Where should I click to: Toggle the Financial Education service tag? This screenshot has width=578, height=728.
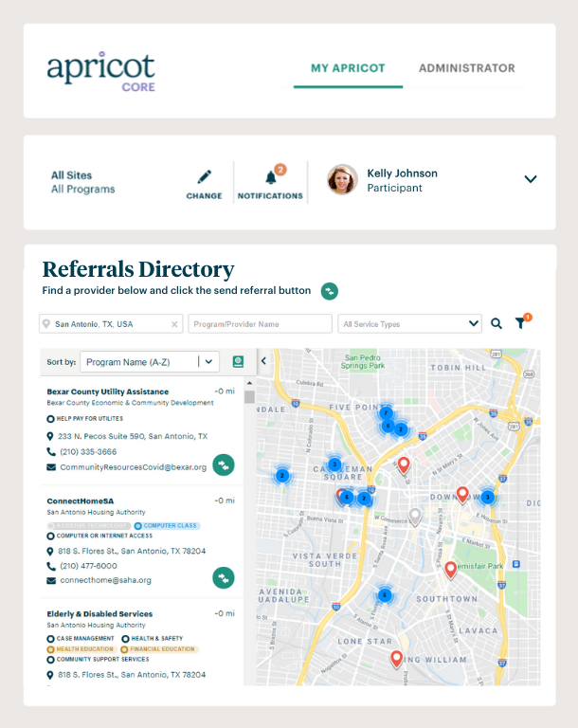tap(159, 649)
